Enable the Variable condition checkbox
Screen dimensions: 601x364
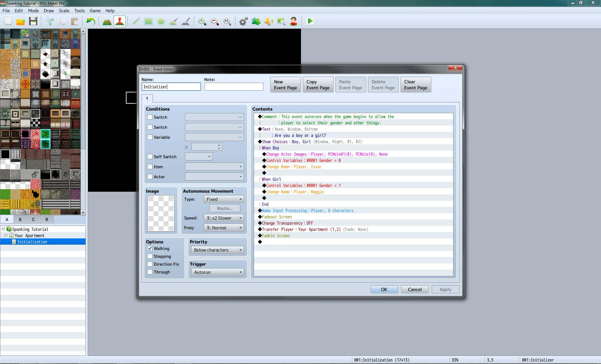(x=150, y=137)
